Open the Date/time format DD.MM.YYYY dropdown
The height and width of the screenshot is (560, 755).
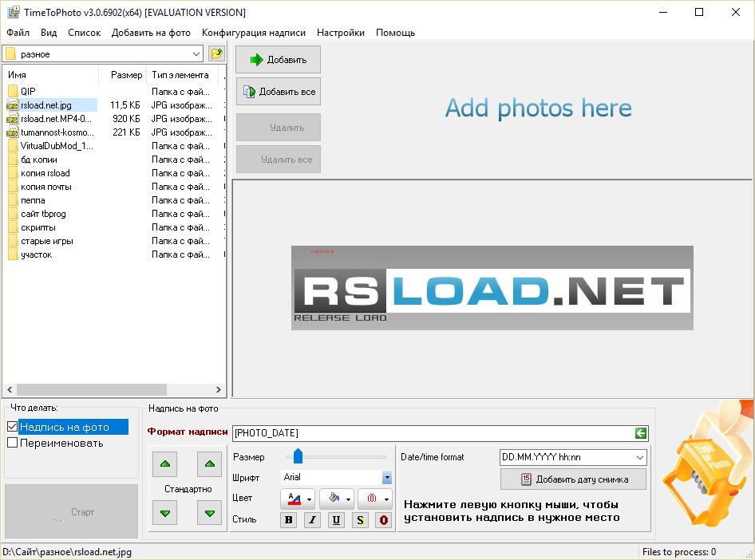(639, 457)
